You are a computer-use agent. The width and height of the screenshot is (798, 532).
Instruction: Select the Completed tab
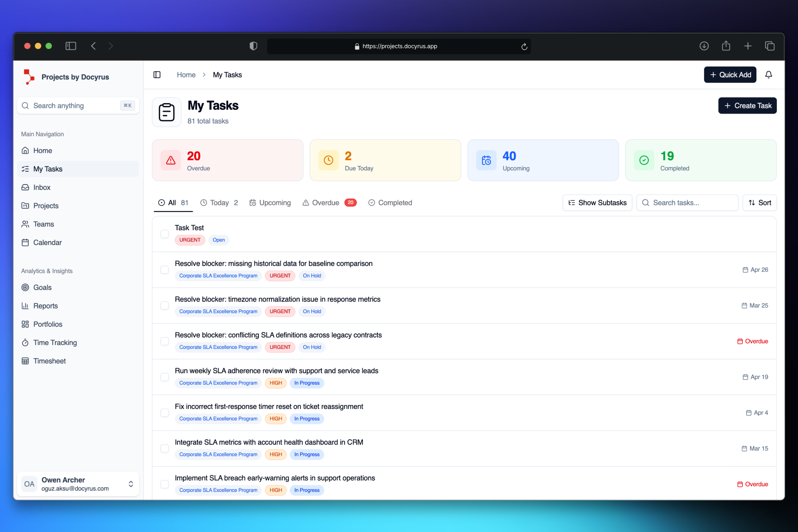(x=390, y=203)
